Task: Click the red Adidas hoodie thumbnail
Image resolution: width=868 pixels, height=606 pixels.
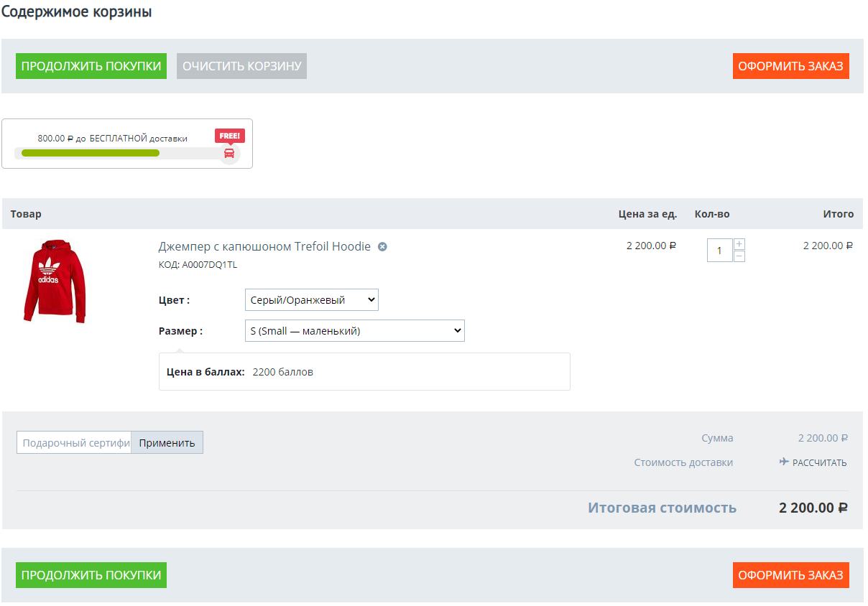Action: pyautogui.click(x=55, y=282)
